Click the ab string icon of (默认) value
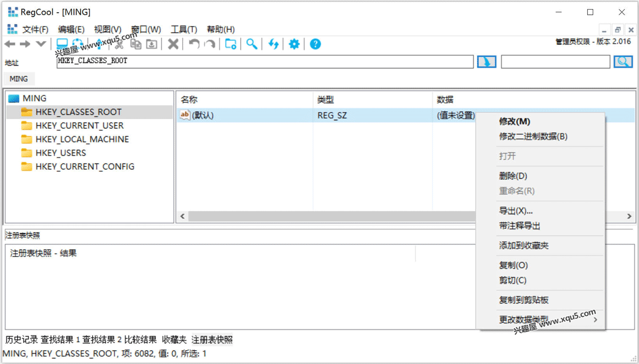This screenshot has width=639, height=364. 185,115
